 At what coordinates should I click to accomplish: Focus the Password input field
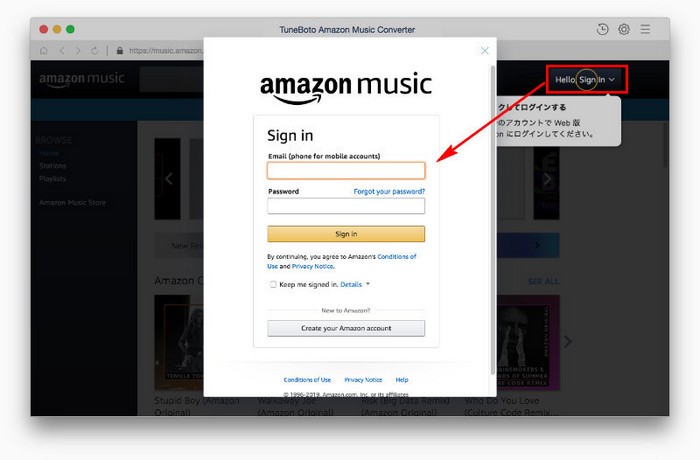click(346, 206)
